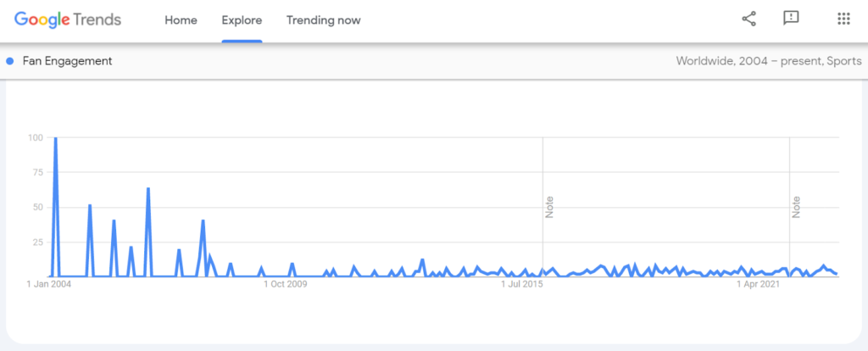Click the 1 Apr 2021 axis label
The height and width of the screenshot is (351, 868).
[x=758, y=285]
